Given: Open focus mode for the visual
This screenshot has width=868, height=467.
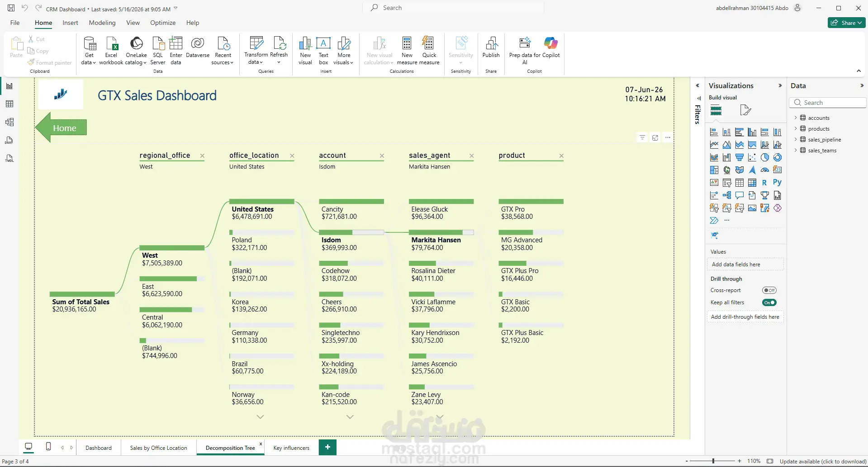Looking at the screenshot, I should coord(655,137).
